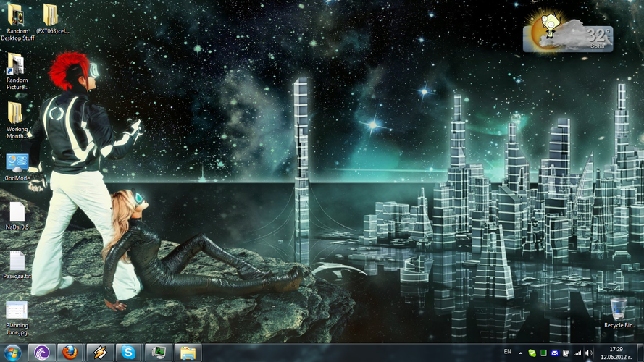Expand the hidden system tray icons
The width and height of the screenshot is (644, 362).
click(521, 353)
